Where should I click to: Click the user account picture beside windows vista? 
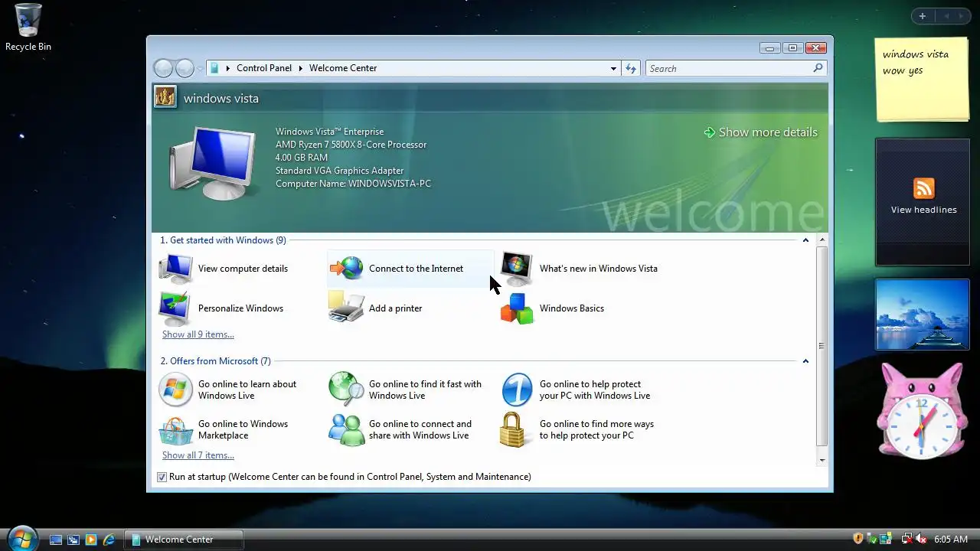pos(165,96)
